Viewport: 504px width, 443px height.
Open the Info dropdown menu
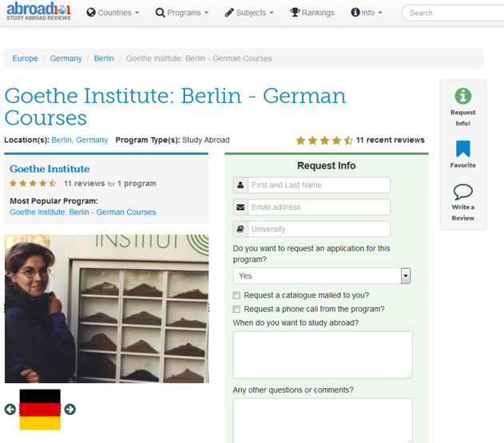[367, 13]
